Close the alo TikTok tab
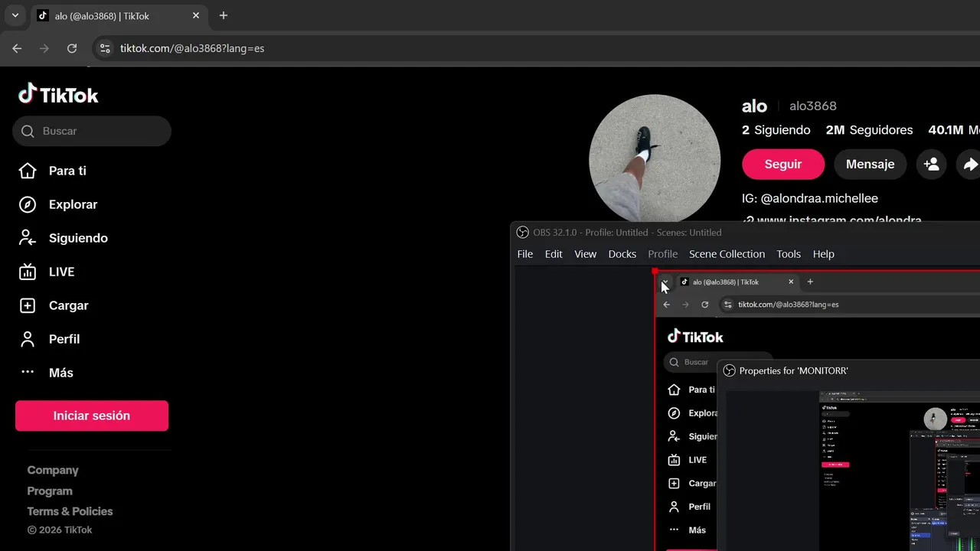Screen dimensions: 980x551 [196, 15]
